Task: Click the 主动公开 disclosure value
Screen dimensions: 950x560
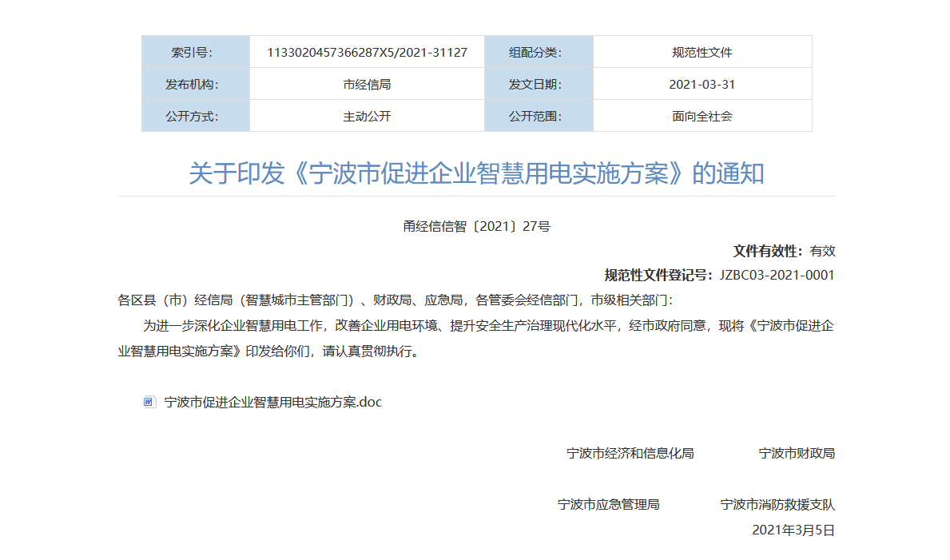Action: pyautogui.click(x=367, y=115)
